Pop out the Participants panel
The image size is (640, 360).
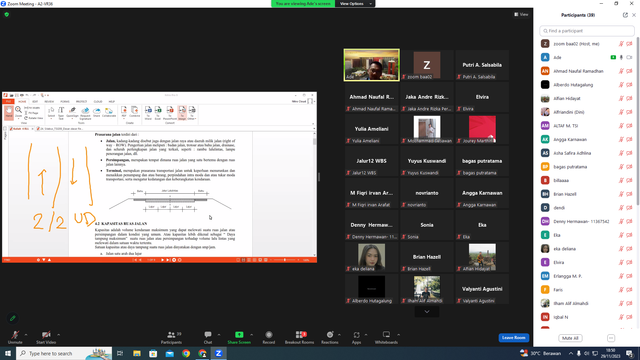pyautogui.click(x=625, y=15)
